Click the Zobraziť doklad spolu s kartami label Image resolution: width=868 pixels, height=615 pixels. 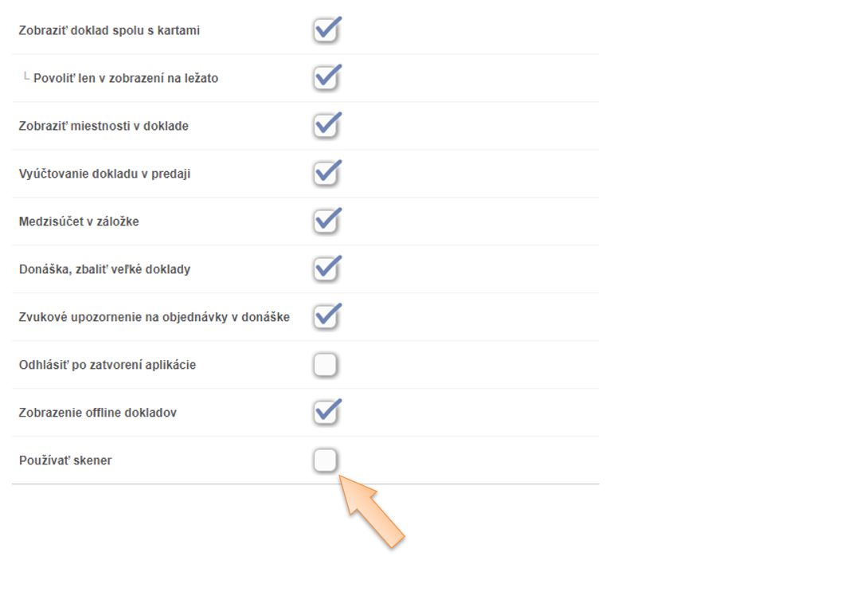(109, 31)
